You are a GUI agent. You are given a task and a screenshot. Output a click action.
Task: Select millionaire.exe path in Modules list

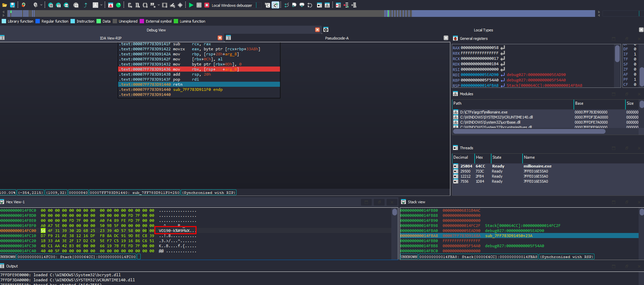(x=483, y=112)
